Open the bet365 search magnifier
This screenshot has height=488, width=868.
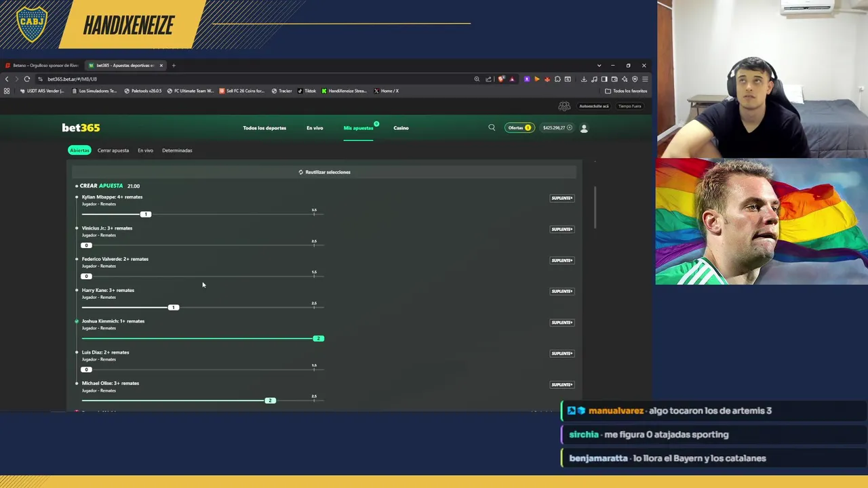point(492,127)
